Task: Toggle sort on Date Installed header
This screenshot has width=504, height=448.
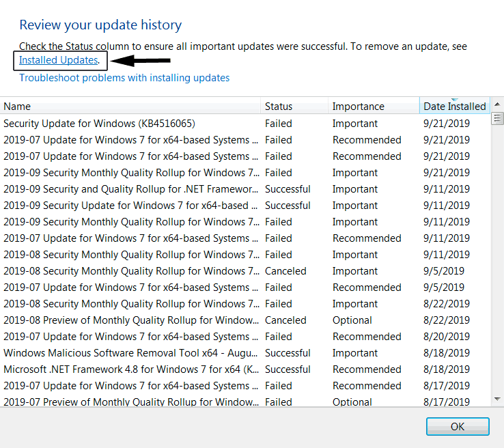Action: (x=455, y=106)
